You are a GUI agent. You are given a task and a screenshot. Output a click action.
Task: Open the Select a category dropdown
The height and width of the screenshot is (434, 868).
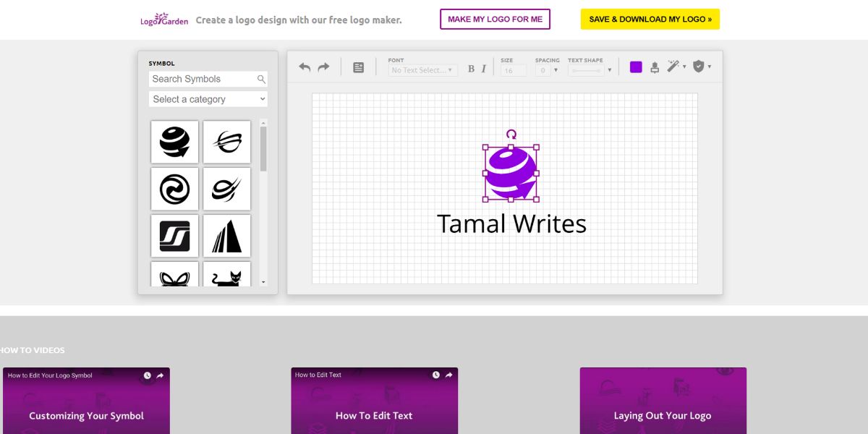point(208,99)
